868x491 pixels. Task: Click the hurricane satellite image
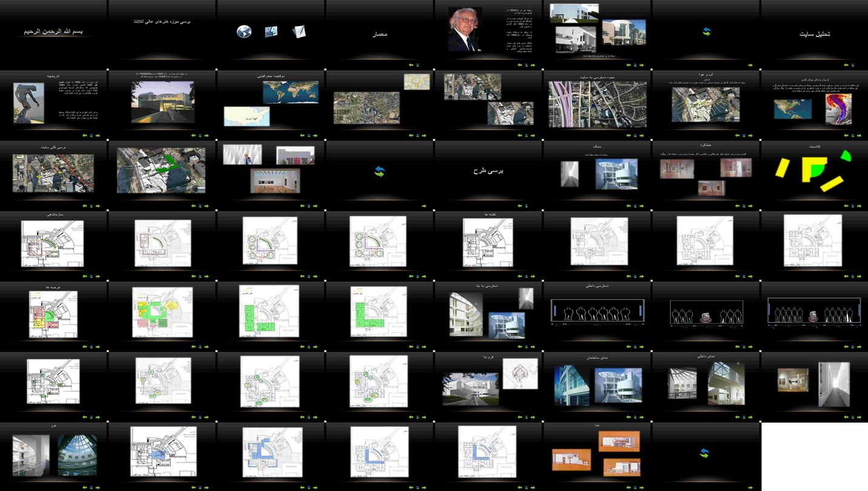pos(838,109)
